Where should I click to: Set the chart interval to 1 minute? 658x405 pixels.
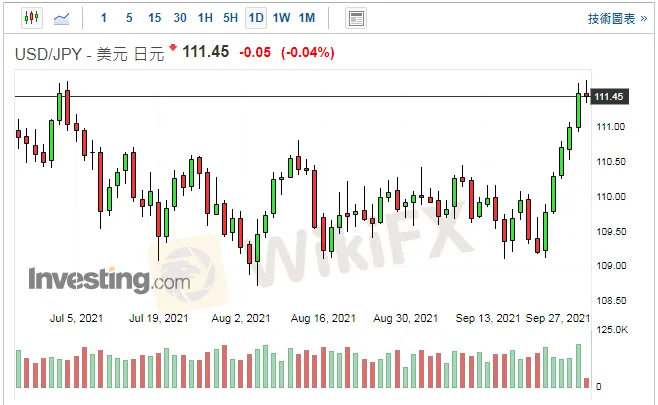[104, 18]
